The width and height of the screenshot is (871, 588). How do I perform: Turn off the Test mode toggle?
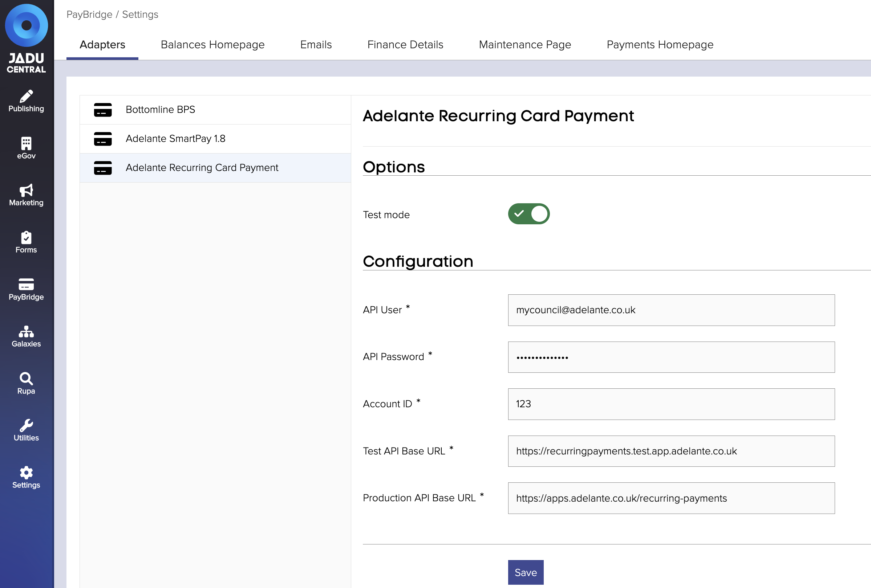tap(529, 214)
